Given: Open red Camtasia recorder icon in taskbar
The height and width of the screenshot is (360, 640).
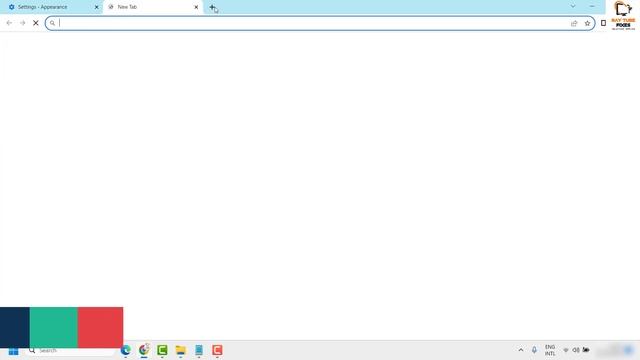Looking at the screenshot, I should click(217, 350).
